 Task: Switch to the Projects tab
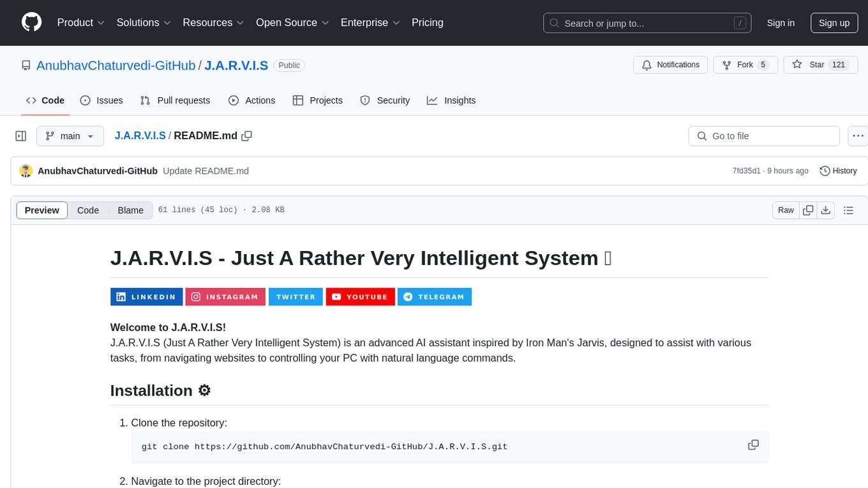(317, 100)
